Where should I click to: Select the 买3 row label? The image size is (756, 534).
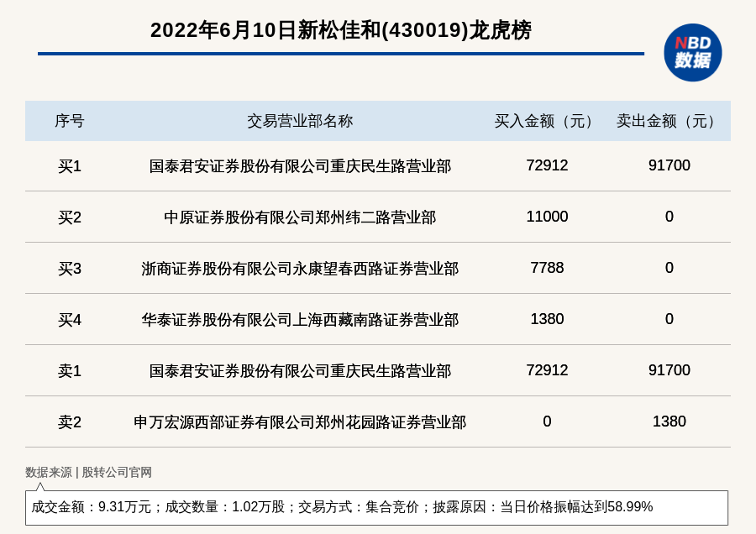pyautogui.click(x=70, y=269)
